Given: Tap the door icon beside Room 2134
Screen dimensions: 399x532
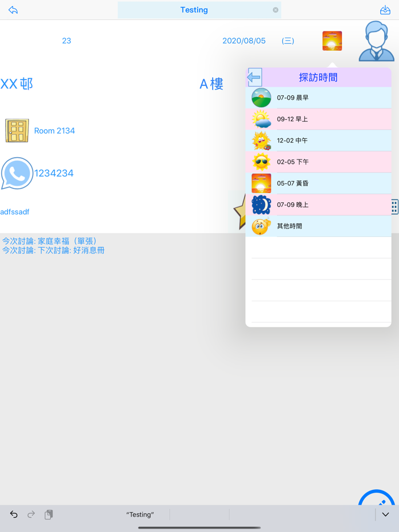Looking at the screenshot, I should (x=17, y=130).
